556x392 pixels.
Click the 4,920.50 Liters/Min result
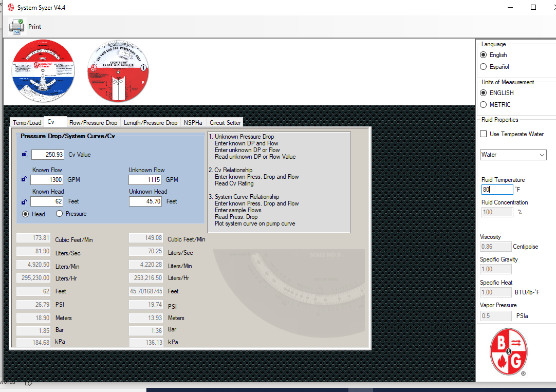pyautogui.click(x=33, y=265)
